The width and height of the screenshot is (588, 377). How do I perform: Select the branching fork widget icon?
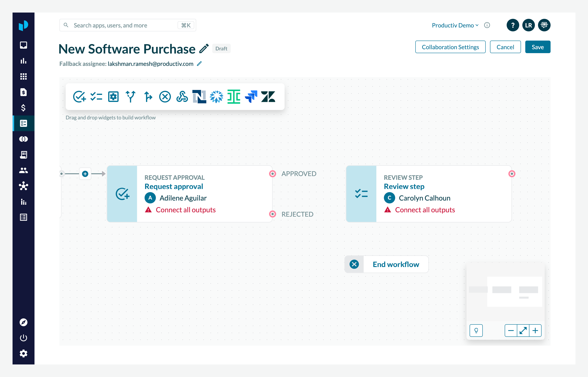coord(130,96)
